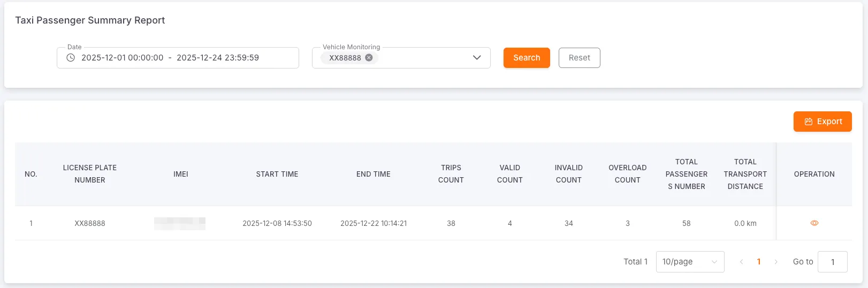868x288 pixels.
Task: Click the orange Search button
Action: click(x=527, y=58)
